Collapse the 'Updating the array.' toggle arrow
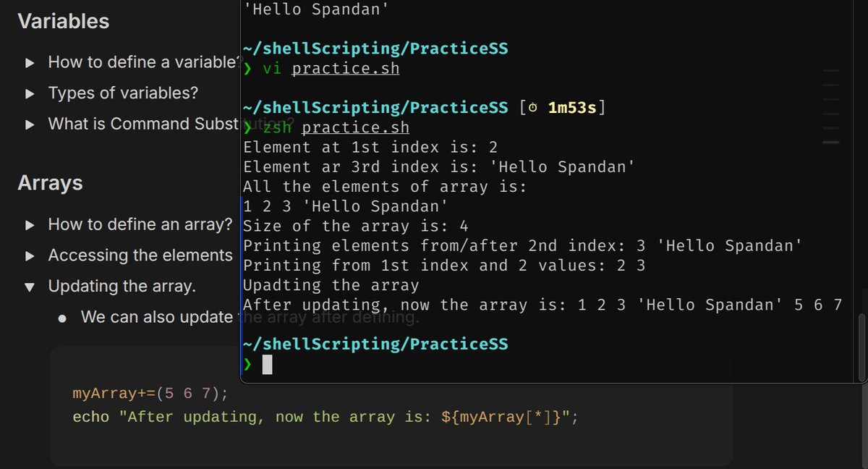Screen dimensions: 868x469 pos(30,287)
